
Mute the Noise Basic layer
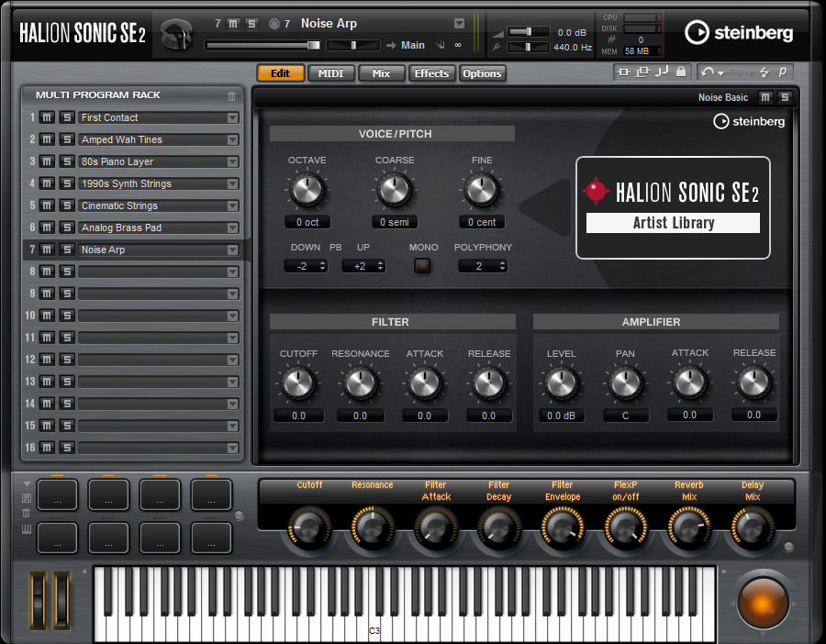[765, 97]
